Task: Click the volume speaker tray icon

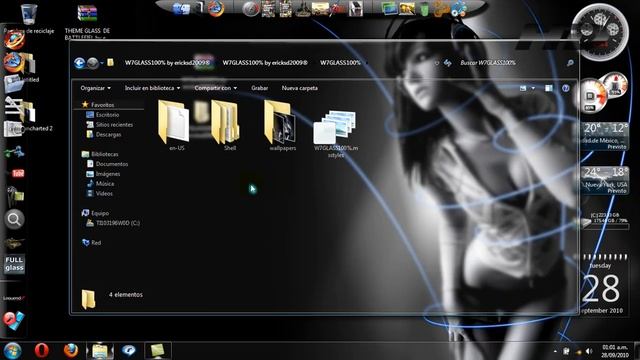Action: click(x=589, y=351)
